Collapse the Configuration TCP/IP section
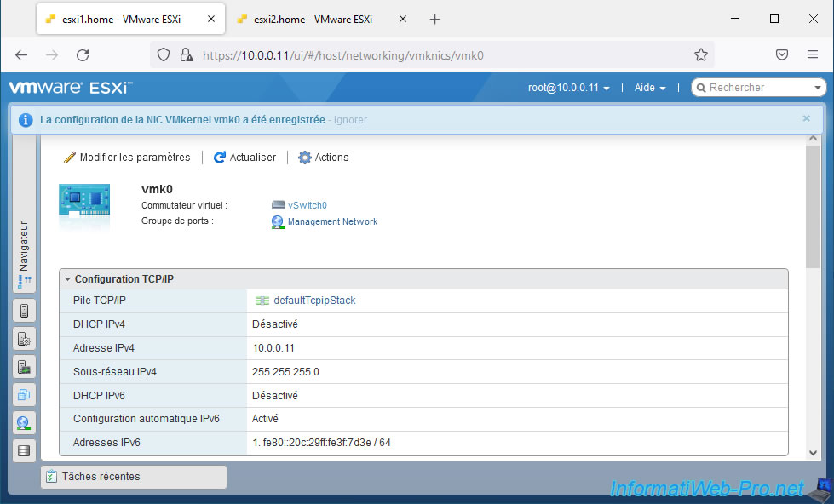This screenshot has height=504, width=834. pos(67,279)
